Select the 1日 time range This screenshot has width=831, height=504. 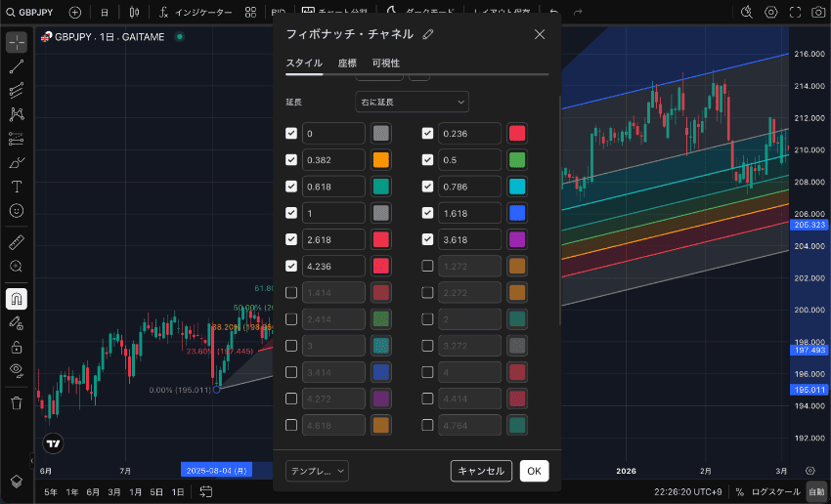[178, 492]
